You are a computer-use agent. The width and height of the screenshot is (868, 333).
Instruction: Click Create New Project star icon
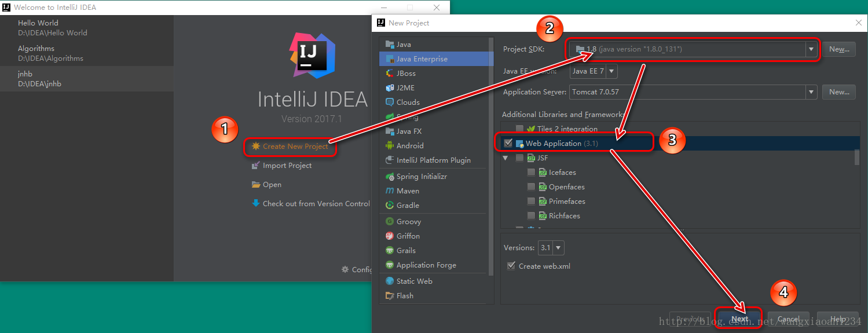(255, 147)
